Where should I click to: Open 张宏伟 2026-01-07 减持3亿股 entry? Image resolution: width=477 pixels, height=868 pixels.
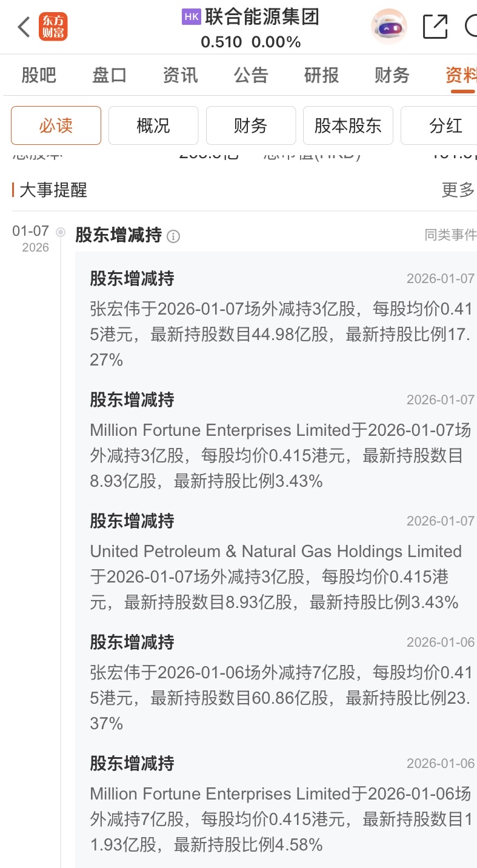279,320
